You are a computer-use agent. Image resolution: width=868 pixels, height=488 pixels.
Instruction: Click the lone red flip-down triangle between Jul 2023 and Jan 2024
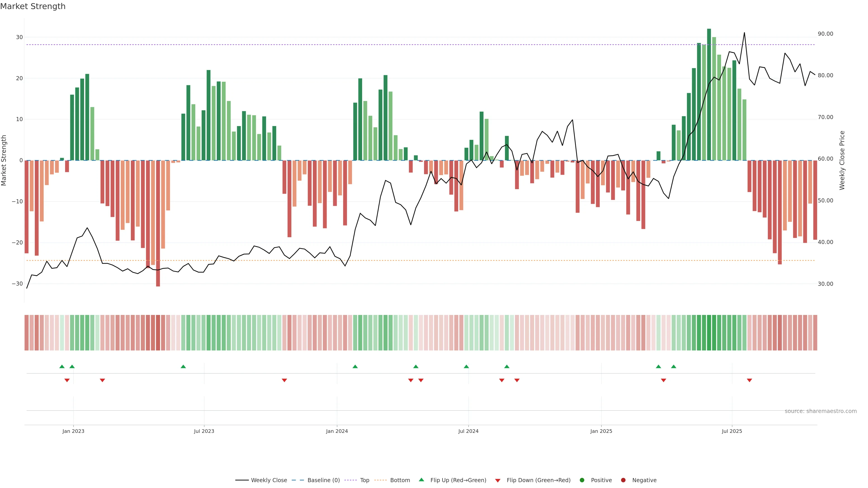[284, 380]
